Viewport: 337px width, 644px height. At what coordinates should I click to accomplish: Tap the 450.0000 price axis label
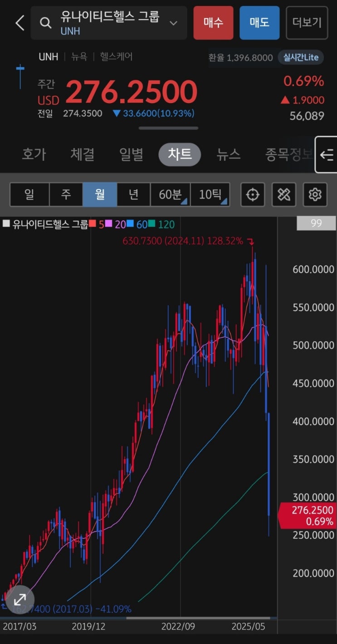[x=313, y=383]
